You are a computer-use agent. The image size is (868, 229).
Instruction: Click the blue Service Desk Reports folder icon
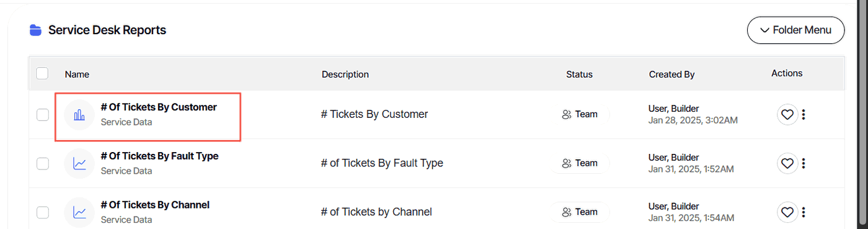[x=36, y=30]
